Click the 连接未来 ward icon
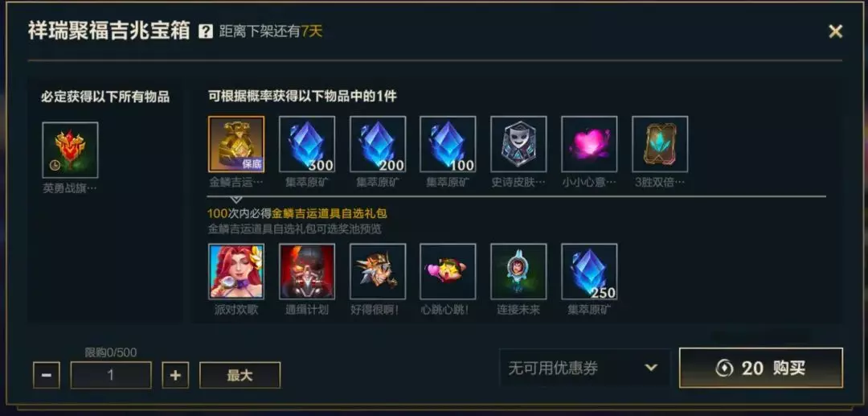This screenshot has height=416, width=868. click(518, 271)
